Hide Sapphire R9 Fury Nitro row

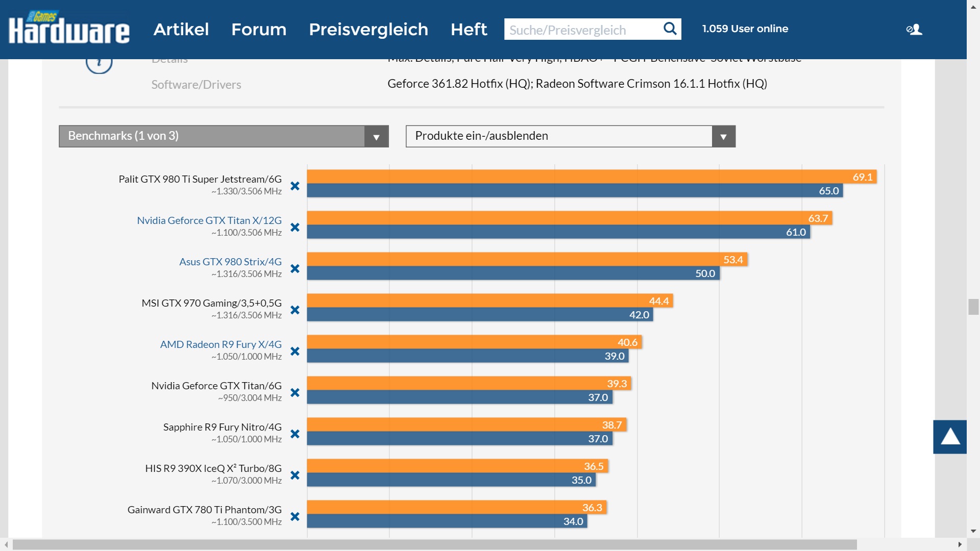click(x=295, y=434)
